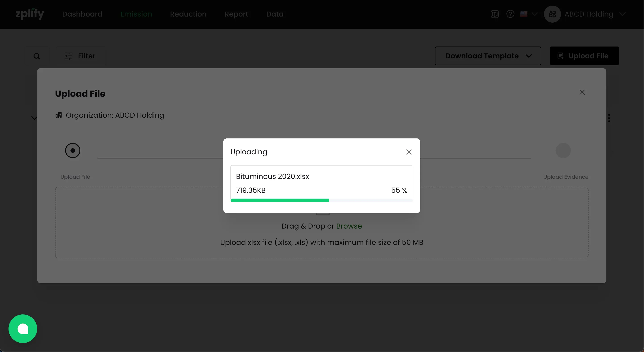The height and width of the screenshot is (352, 644).
Task: Select the Upload File step indicator
Action: click(x=73, y=150)
